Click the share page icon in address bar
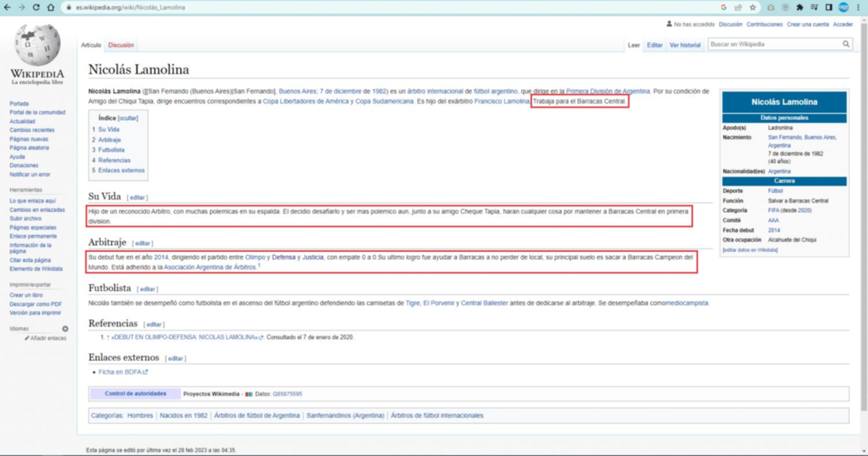 (x=738, y=8)
